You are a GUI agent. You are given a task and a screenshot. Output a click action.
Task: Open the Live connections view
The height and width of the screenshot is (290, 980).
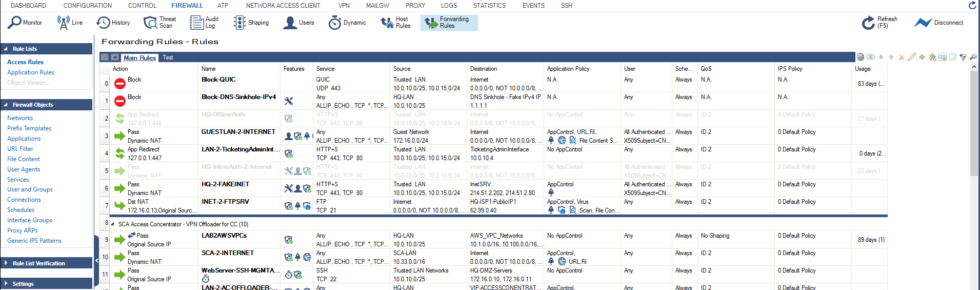click(70, 23)
